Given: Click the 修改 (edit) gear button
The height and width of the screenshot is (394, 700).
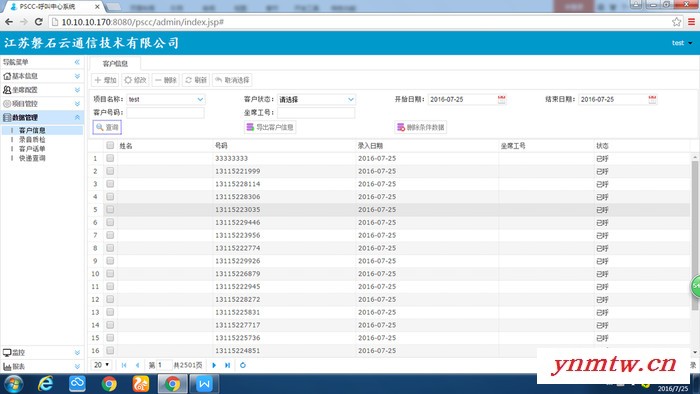Looking at the screenshot, I should click(135, 80).
